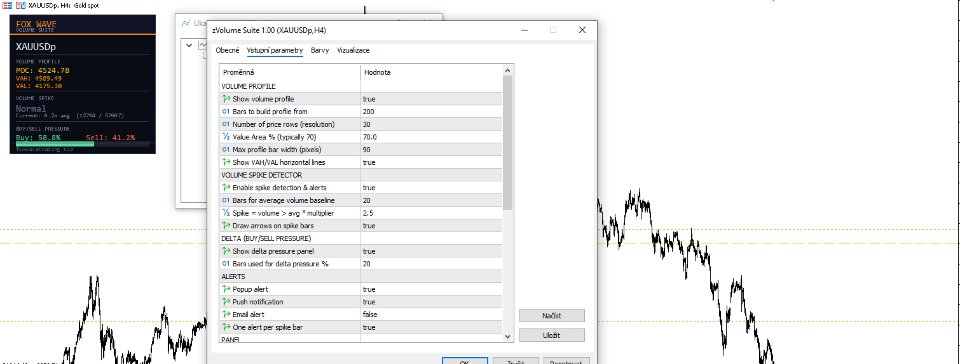The width and height of the screenshot is (960, 364).
Task: Click integer icon beside Bars to build profile from
Action: [x=226, y=111]
